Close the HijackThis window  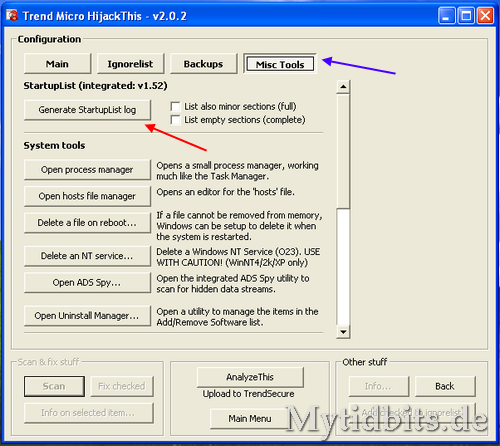tap(485, 16)
